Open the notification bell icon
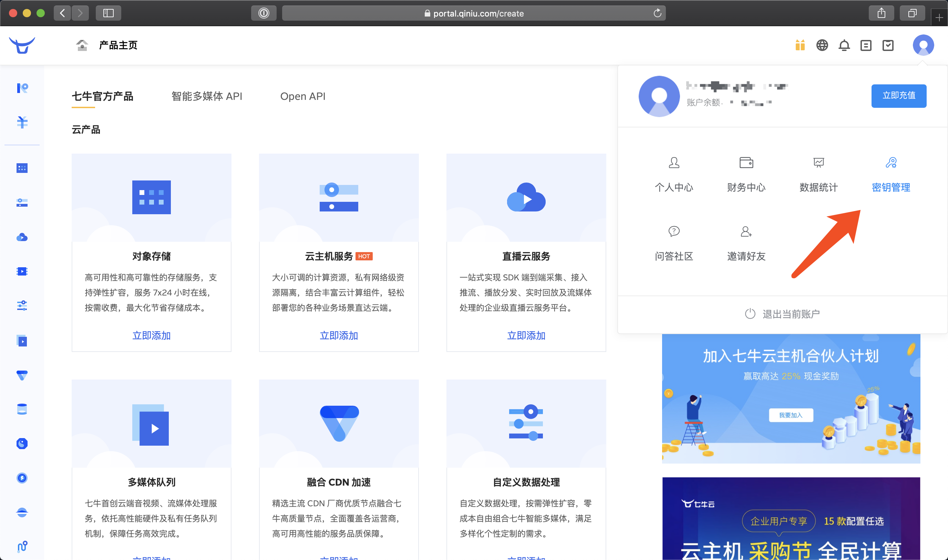Screen dimensions: 948x560 844,45
